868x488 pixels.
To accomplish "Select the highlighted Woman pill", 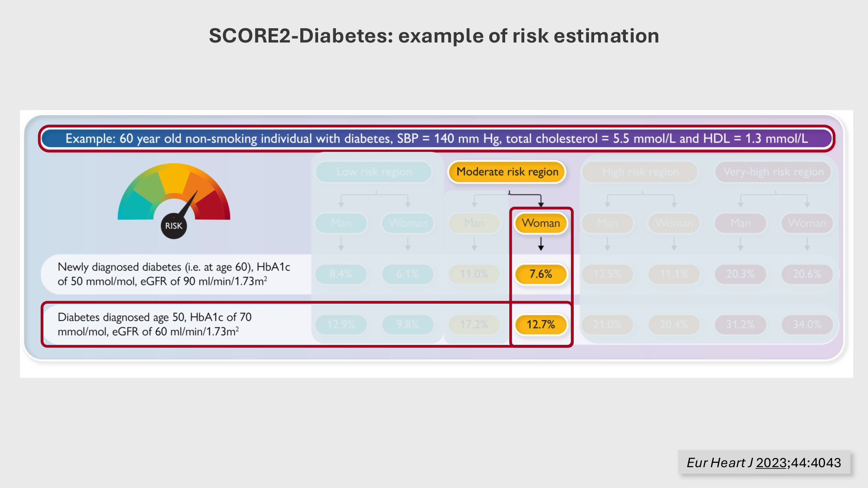I will point(541,223).
